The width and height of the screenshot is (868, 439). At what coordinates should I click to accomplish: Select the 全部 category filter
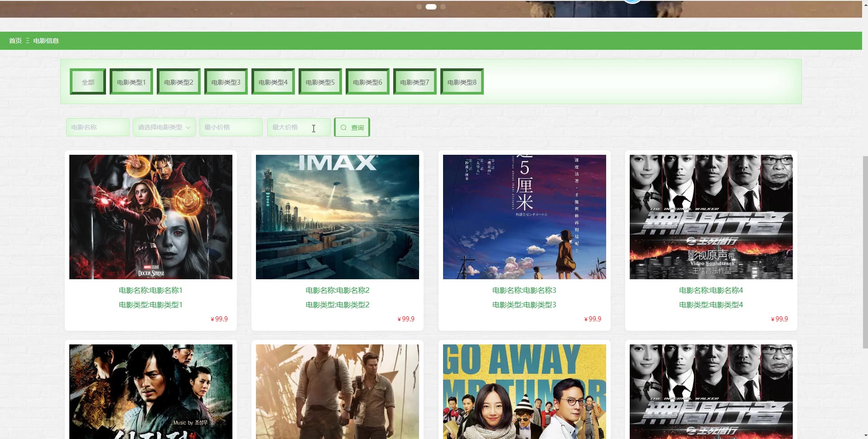click(x=88, y=82)
